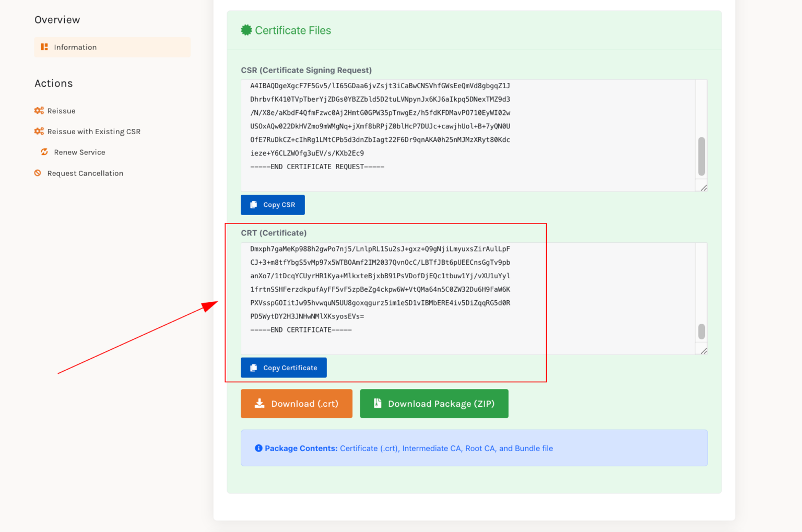Click the CSR textarea resize handle
Image resolution: width=802 pixels, height=532 pixels.
703,187
